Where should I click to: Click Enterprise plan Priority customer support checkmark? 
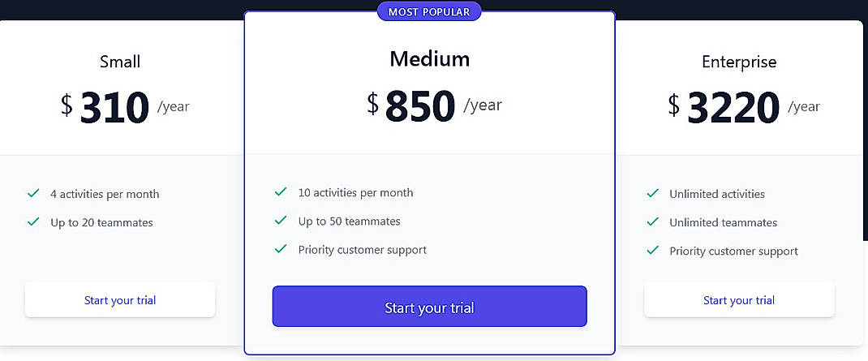point(652,251)
